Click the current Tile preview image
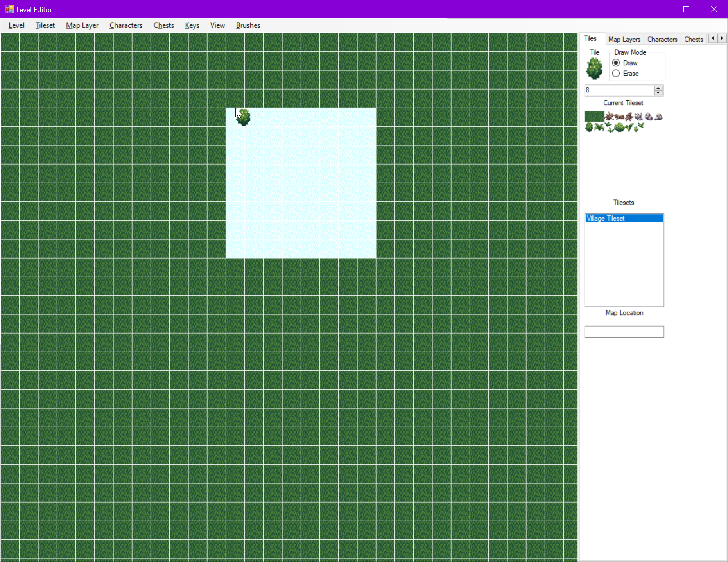This screenshot has width=728, height=562. point(594,69)
